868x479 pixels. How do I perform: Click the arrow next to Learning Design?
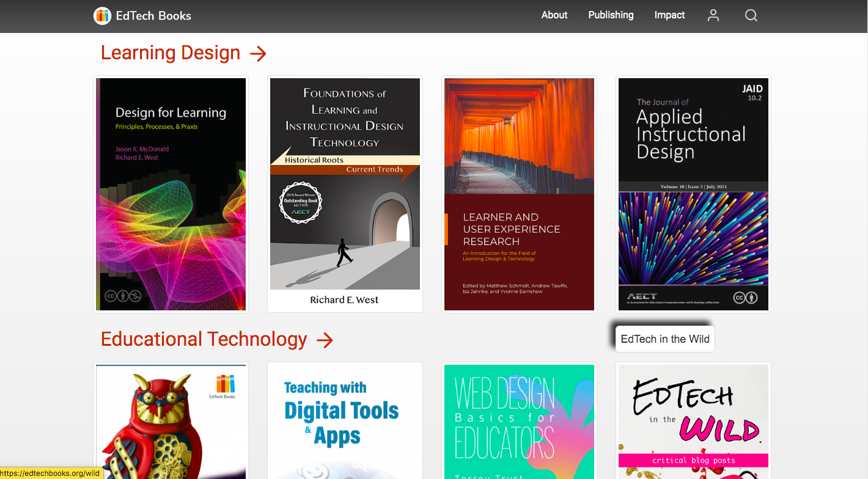tap(259, 54)
